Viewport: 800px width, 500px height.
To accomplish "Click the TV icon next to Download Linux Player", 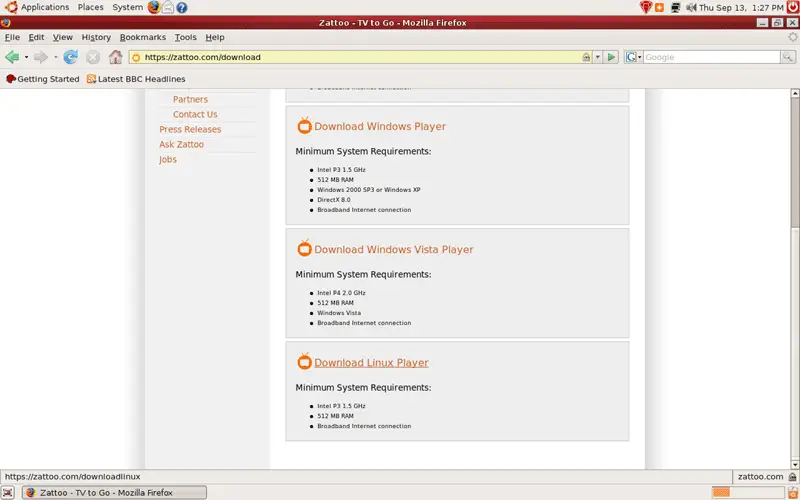I will coord(305,362).
